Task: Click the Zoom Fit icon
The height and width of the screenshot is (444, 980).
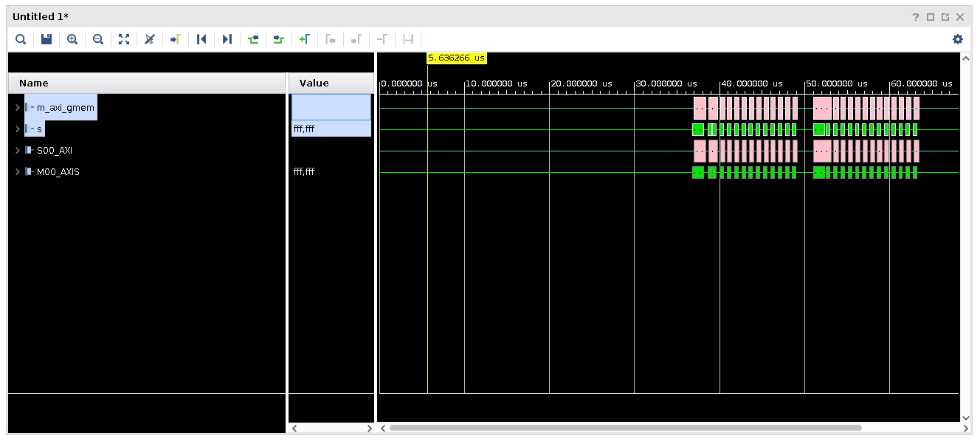Action: [x=123, y=39]
